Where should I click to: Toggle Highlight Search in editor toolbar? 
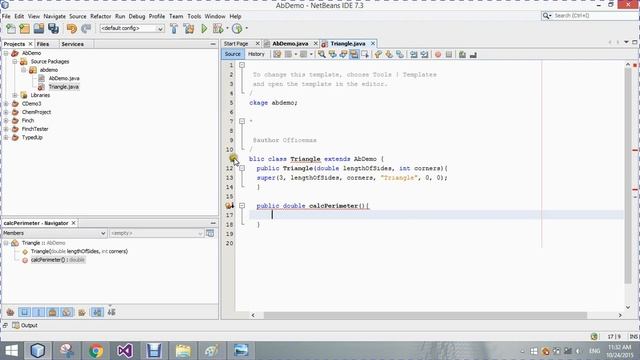click(354, 54)
